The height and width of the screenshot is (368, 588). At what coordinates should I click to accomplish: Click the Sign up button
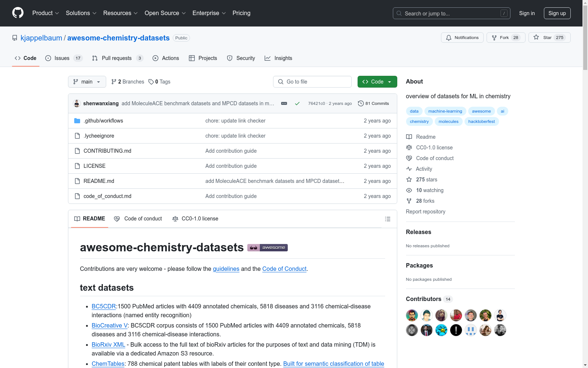coord(557,13)
